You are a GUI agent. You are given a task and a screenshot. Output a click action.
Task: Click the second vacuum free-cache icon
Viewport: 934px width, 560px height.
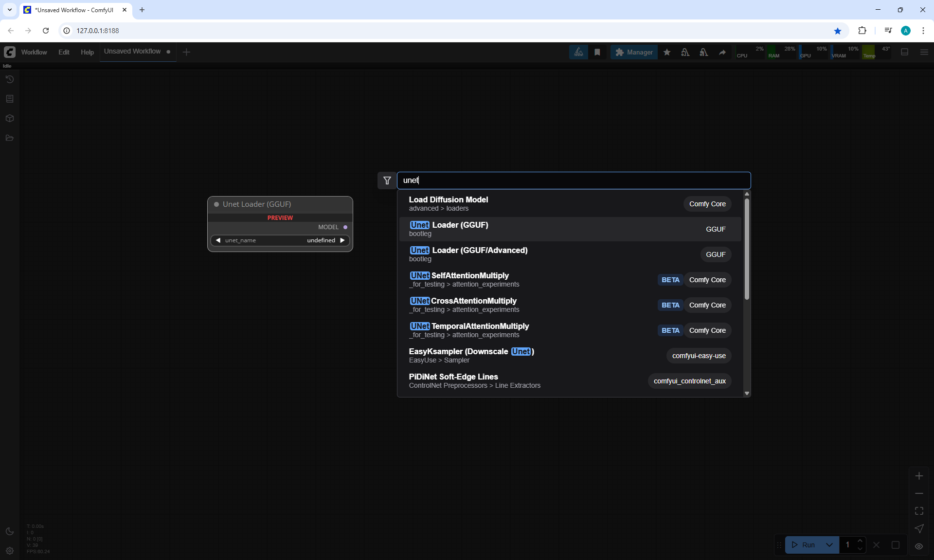(704, 52)
